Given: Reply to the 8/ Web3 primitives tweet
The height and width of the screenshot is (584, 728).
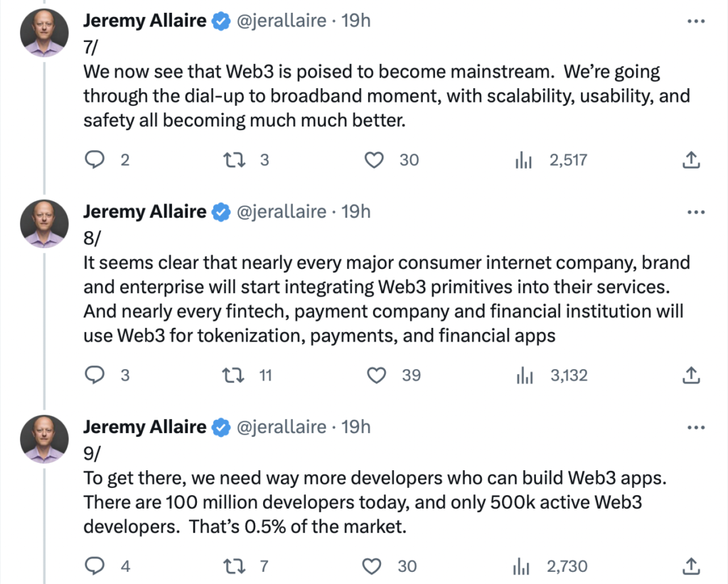Looking at the screenshot, I should click(x=95, y=375).
